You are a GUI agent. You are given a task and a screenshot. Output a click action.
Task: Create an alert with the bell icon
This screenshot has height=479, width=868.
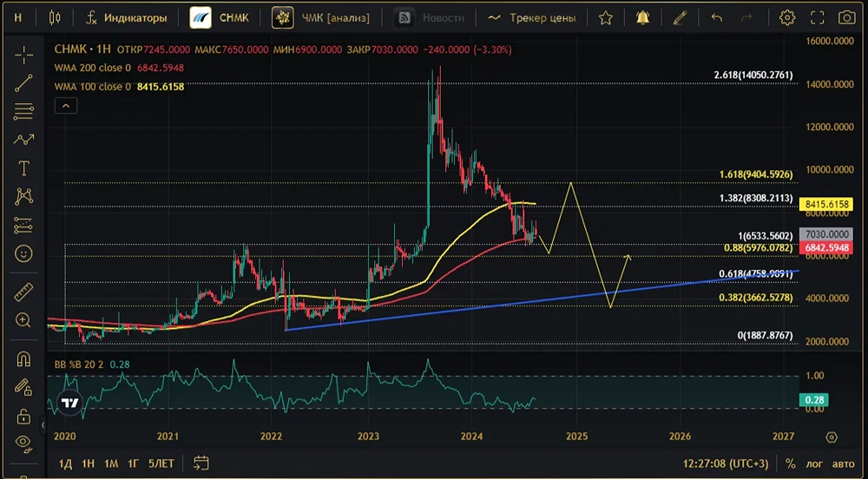[642, 17]
